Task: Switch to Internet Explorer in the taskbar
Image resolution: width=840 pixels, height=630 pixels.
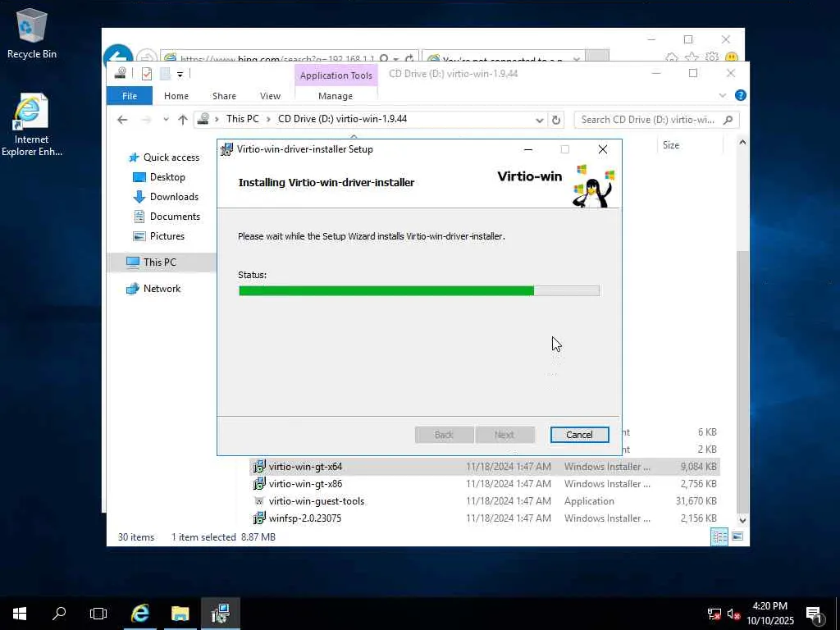Action: point(139,614)
